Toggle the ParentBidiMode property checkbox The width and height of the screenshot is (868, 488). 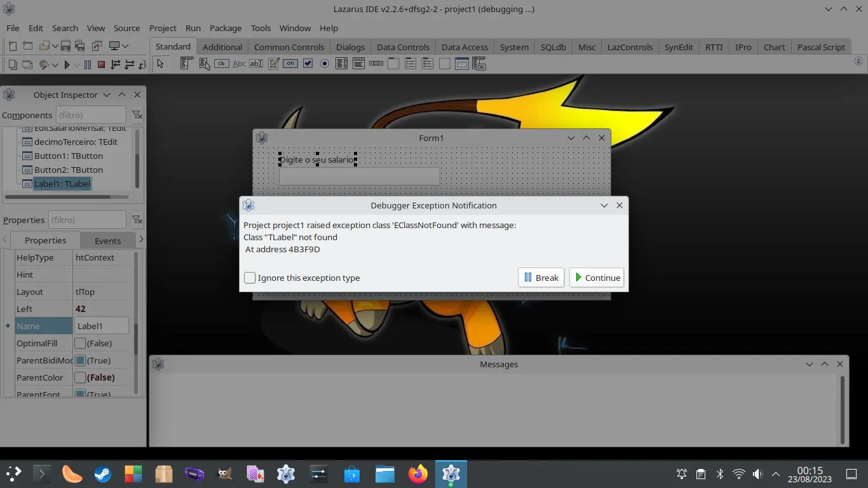[80, 360]
